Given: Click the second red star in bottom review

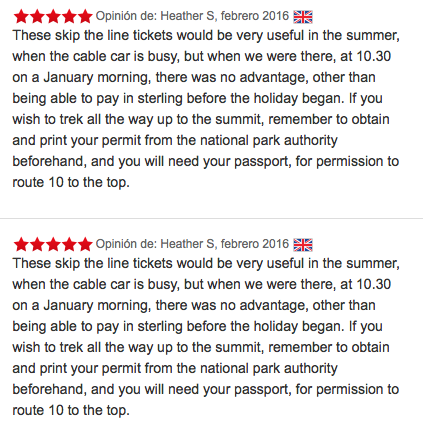Looking at the screenshot, I should pos(37,244).
